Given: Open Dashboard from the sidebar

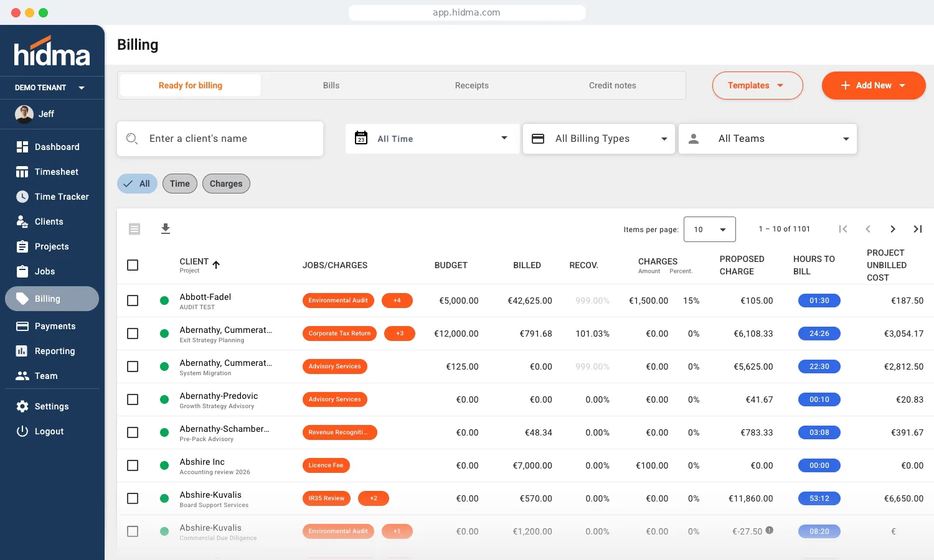Looking at the screenshot, I should (52, 147).
